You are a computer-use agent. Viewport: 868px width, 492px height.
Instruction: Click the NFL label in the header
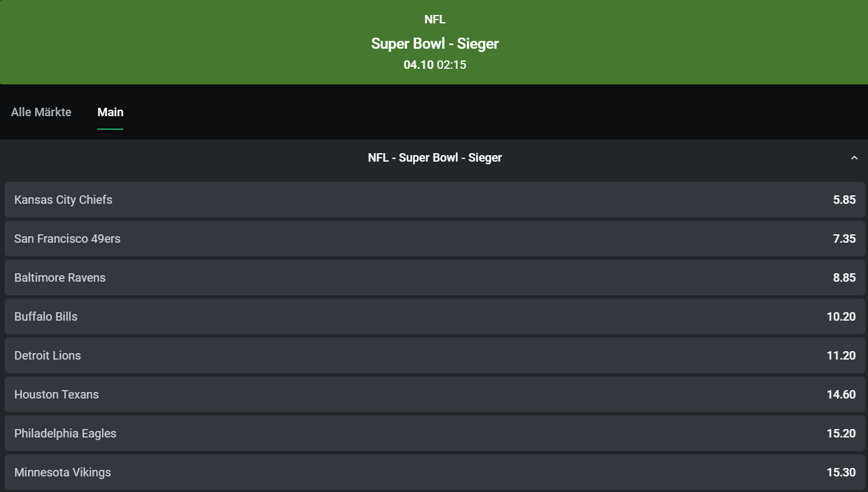click(434, 19)
